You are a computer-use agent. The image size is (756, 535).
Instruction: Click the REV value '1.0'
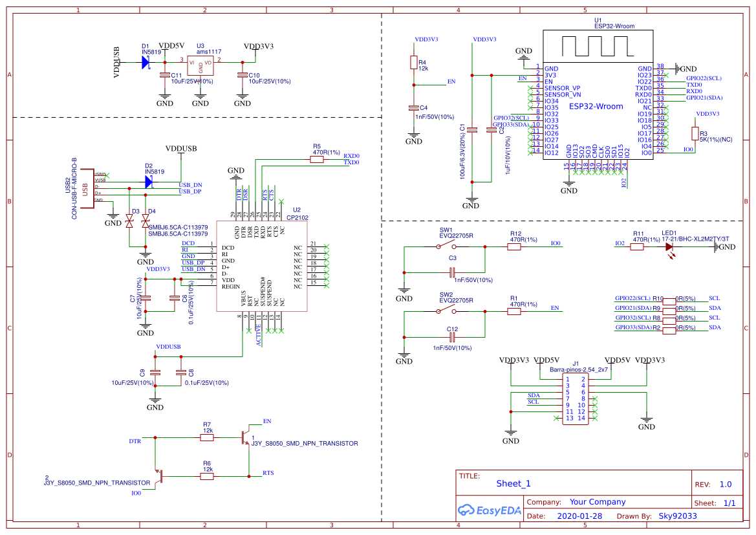(x=726, y=485)
